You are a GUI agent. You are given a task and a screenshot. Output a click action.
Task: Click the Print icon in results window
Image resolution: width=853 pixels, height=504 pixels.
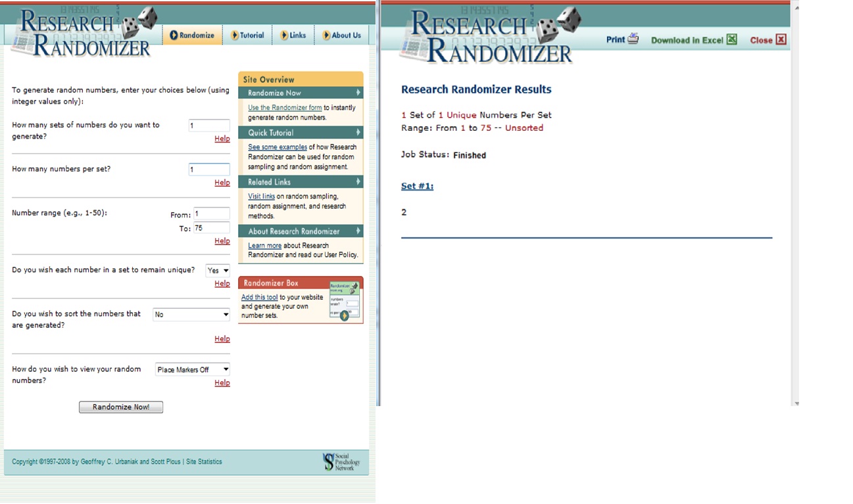(x=633, y=39)
